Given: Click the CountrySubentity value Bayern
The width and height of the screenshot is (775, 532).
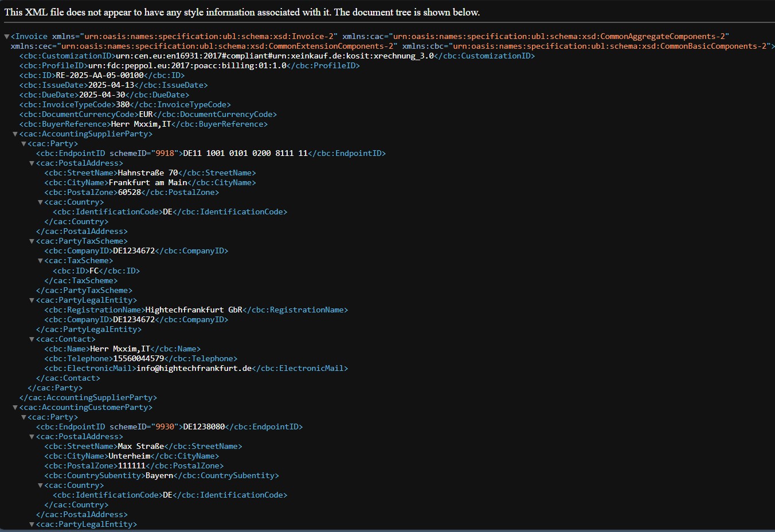Looking at the screenshot, I should click(159, 475).
